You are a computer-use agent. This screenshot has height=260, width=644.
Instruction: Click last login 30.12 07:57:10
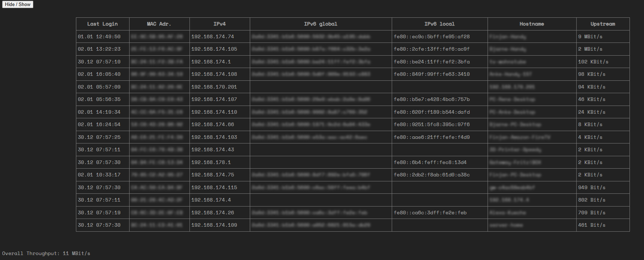99,62
